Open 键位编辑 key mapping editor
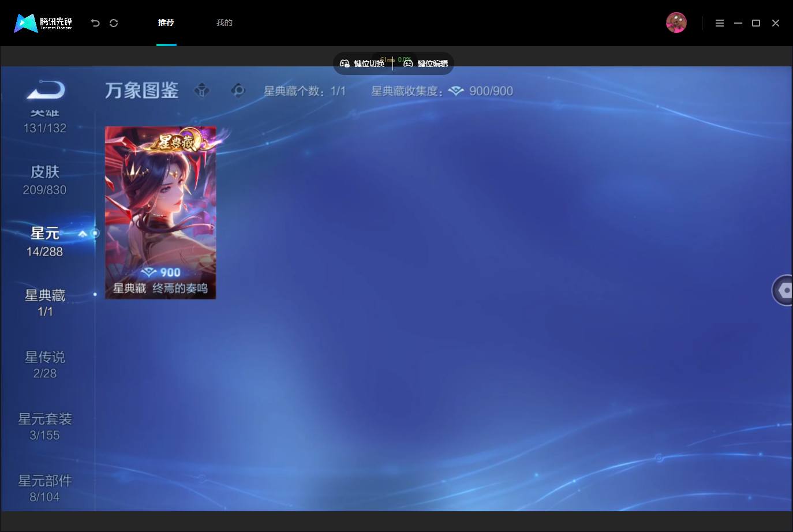The height and width of the screenshot is (532, 793). 425,63
